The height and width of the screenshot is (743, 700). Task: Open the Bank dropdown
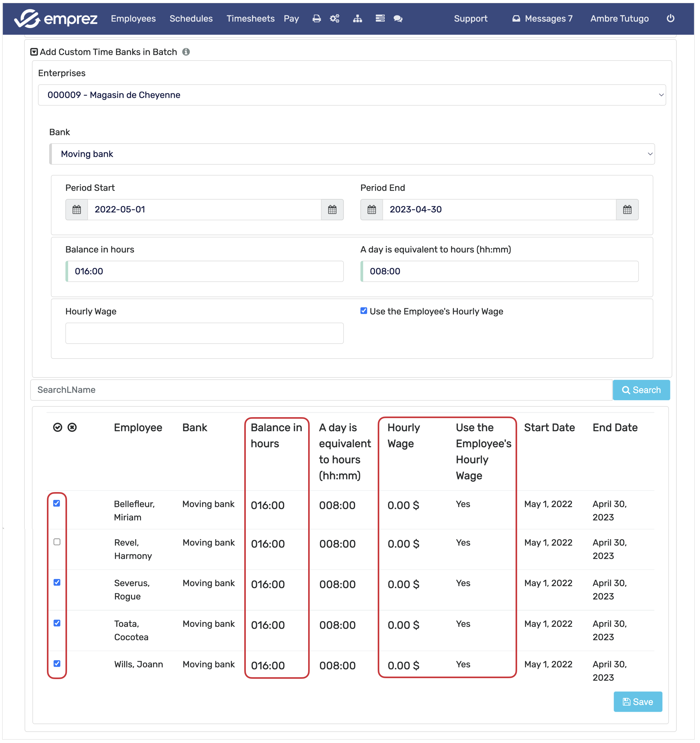[352, 154]
